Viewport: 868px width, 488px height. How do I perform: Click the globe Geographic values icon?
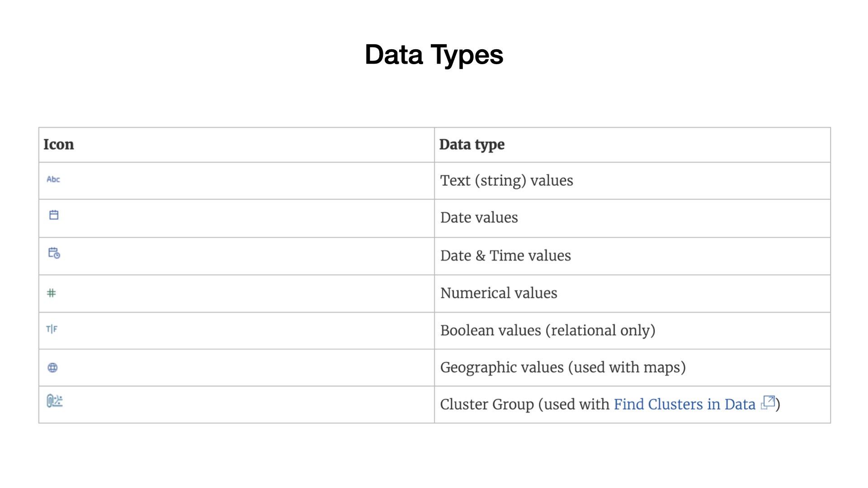pyautogui.click(x=52, y=367)
